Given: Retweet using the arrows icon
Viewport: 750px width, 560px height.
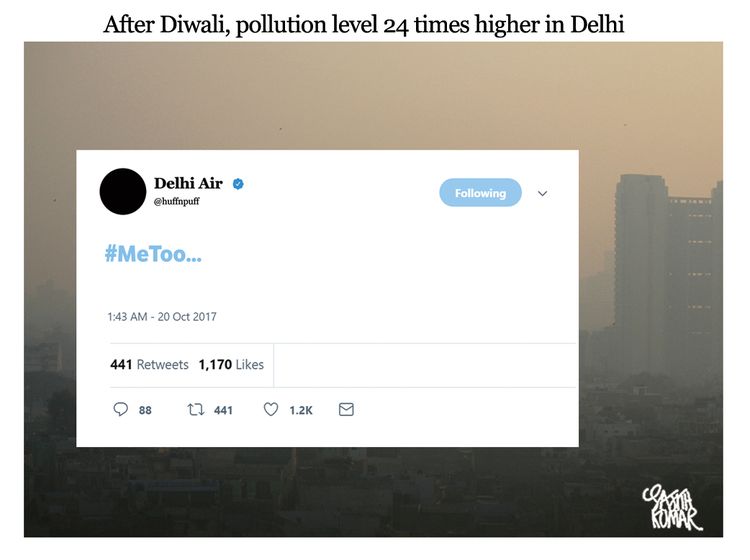Looking at the screenshot, I should (x=196, y=409).
